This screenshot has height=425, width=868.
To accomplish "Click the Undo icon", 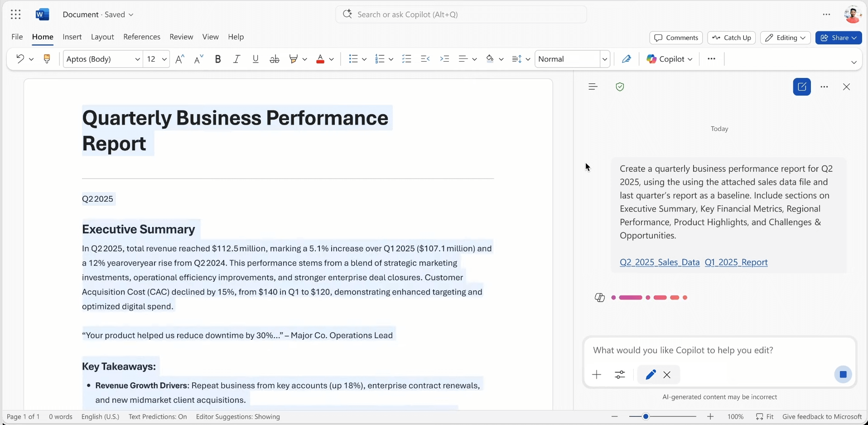I will 19,59.
